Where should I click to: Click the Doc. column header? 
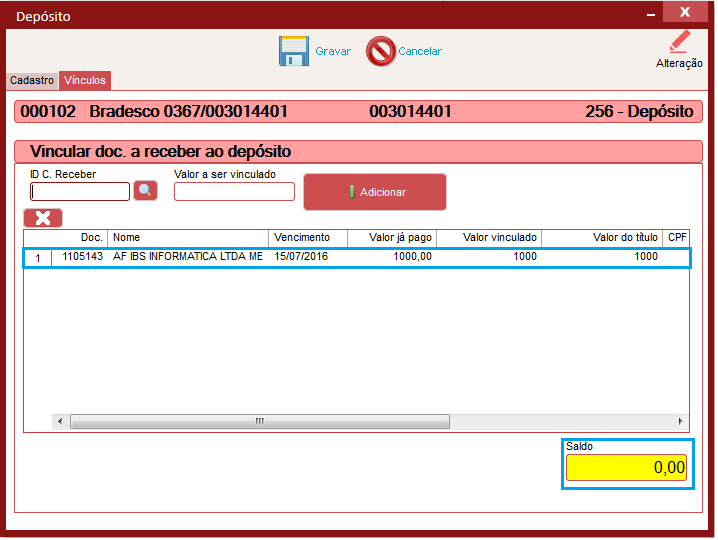[x=80, y=238]
